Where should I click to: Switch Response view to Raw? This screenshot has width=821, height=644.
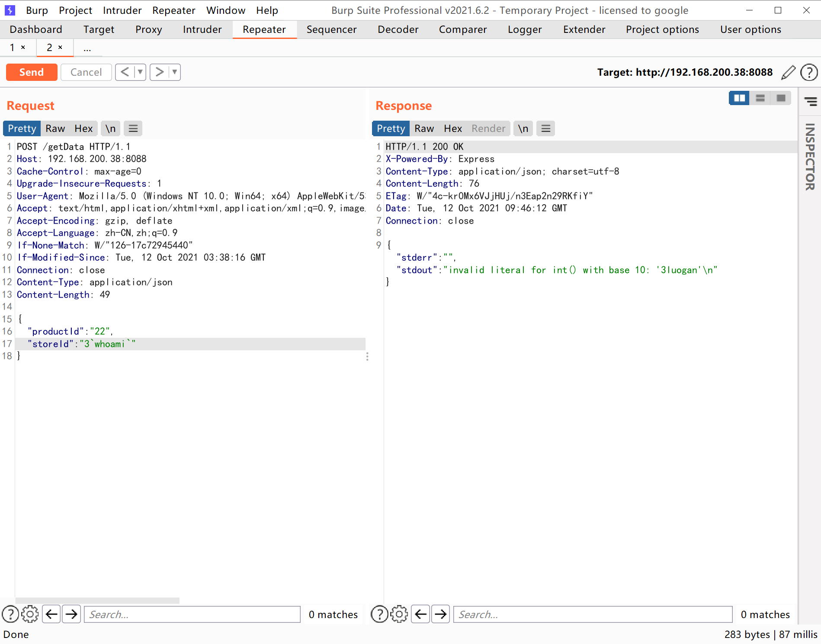point(424,128)
